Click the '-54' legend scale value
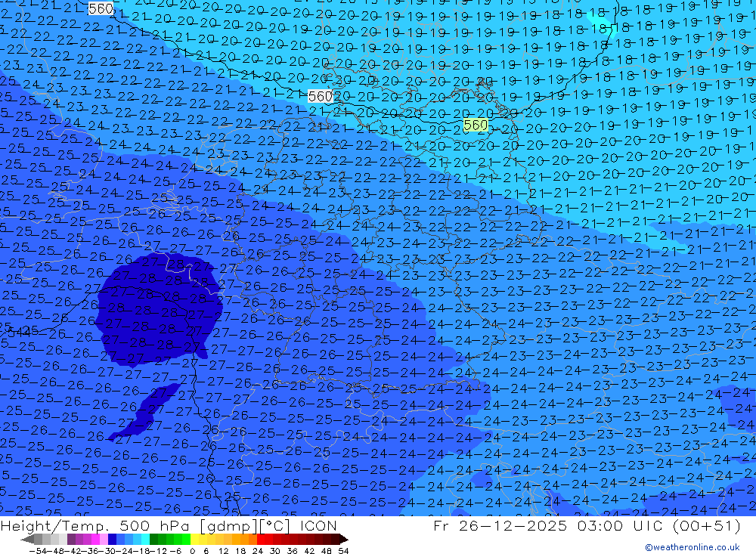This screenshot has width=756, height=554. tap(38, 551)
